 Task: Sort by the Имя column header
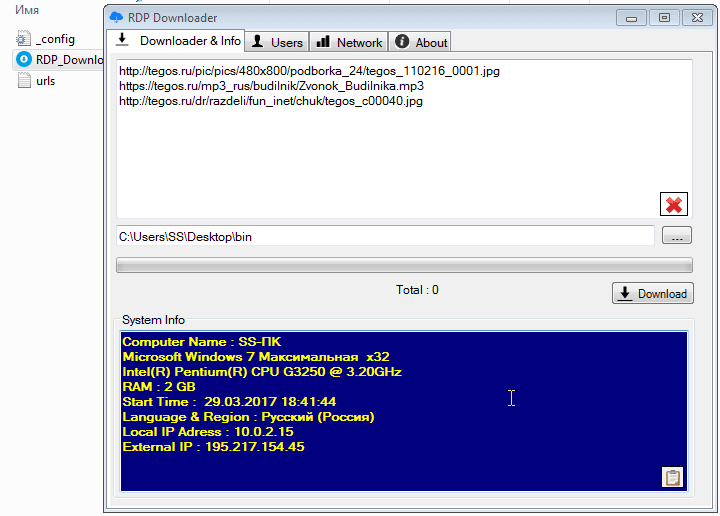27,9
